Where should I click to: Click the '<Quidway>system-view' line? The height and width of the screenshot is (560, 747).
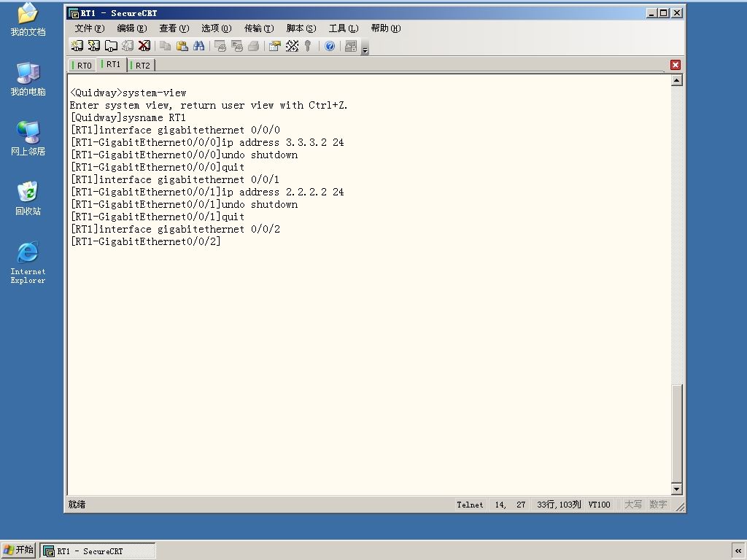[128, 93]
